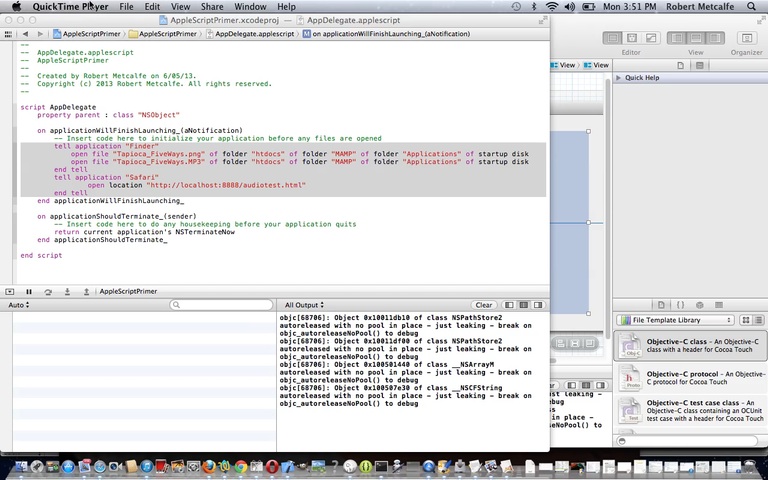Screen dimensions: 768x480
Task: Show the Media library
Action: pos(719,305)
